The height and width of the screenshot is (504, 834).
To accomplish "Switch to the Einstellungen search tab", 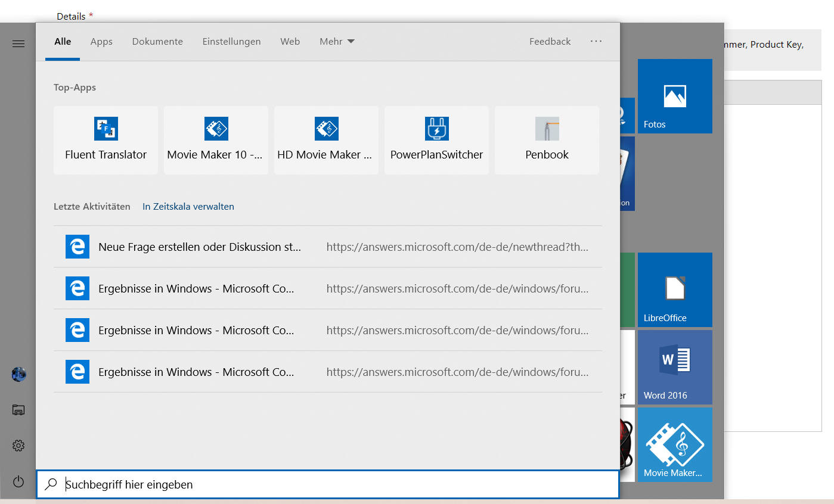I will point(231,42).
